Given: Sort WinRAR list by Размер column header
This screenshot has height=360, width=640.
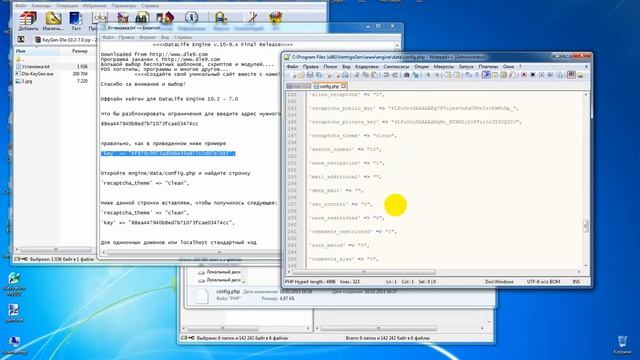Looking at the screenshot, I should (x=78, y=51).
